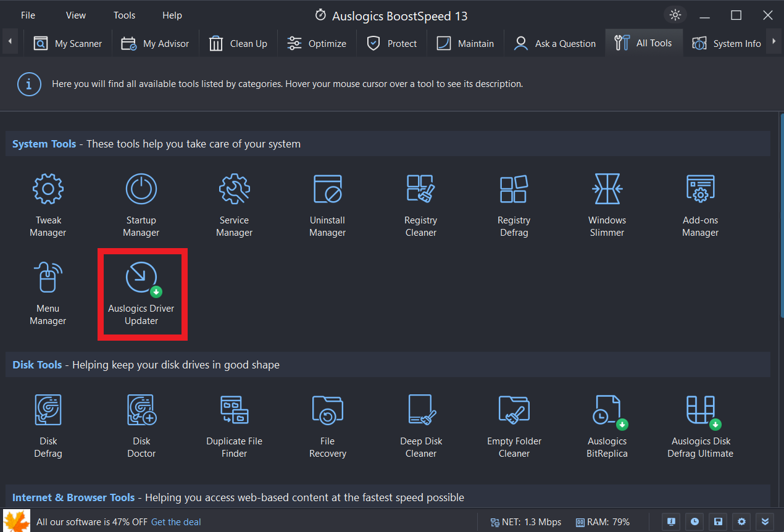Switch to the My Advisor tab
The image size is (784, 532).
point(155,43)
